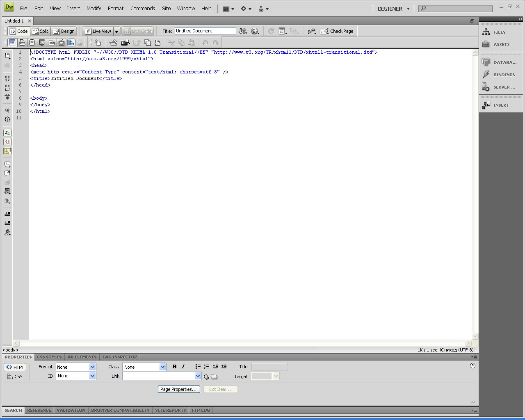Image resolution: width=525 pixels, height=420 pixels.
Task: Render styles for Handheld media type
Action: (32, 42)
